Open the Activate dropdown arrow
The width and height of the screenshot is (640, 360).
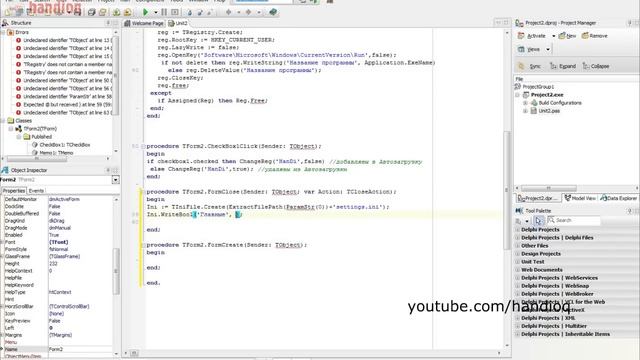(x=553, y=36)
